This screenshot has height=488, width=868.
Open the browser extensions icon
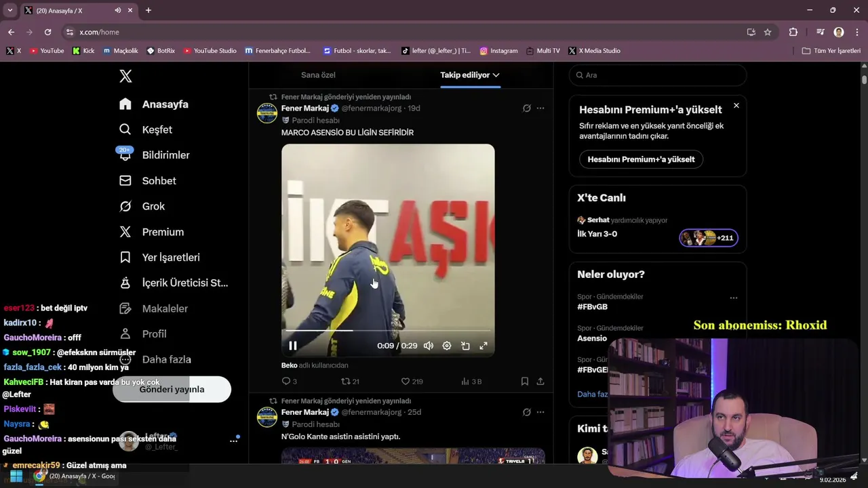coord(793,32)
